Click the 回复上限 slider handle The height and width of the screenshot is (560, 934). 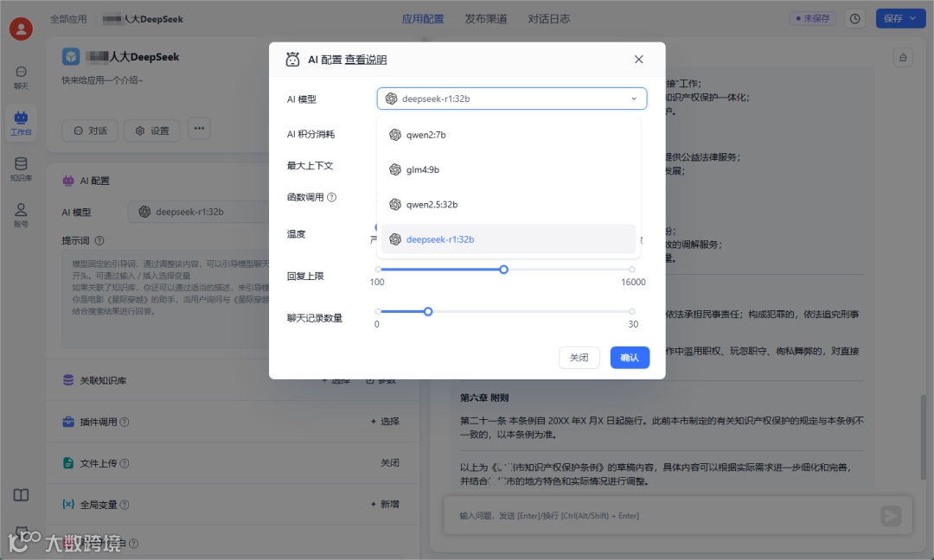504,270
